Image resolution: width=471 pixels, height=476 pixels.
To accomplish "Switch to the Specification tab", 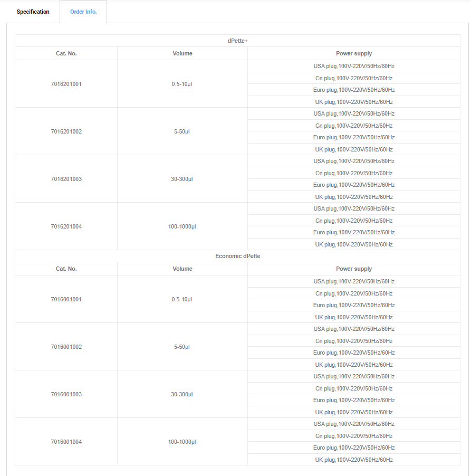I will pyautogui.click(x=33, y=12).
